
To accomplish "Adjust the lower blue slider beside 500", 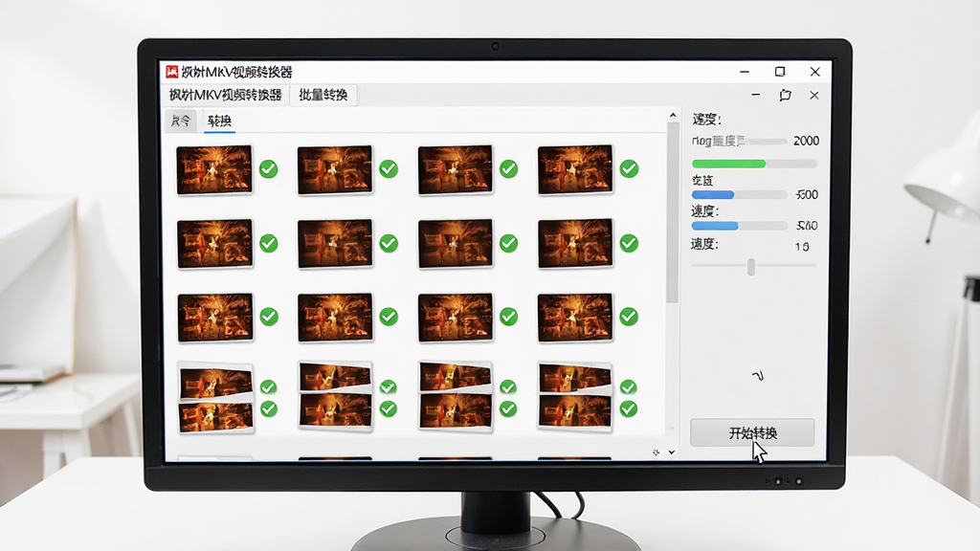I will point(740,226).
